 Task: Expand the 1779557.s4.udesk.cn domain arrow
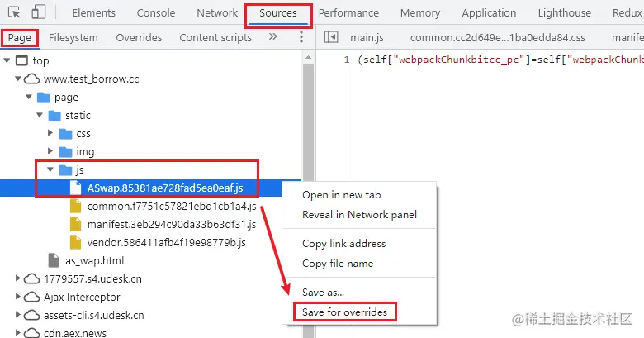pos(17,278)
